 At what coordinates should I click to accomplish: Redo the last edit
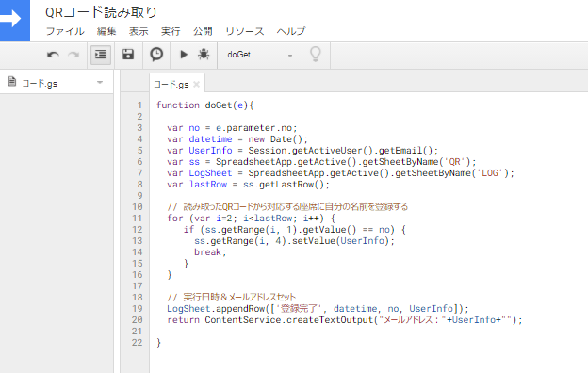(73, 55)
